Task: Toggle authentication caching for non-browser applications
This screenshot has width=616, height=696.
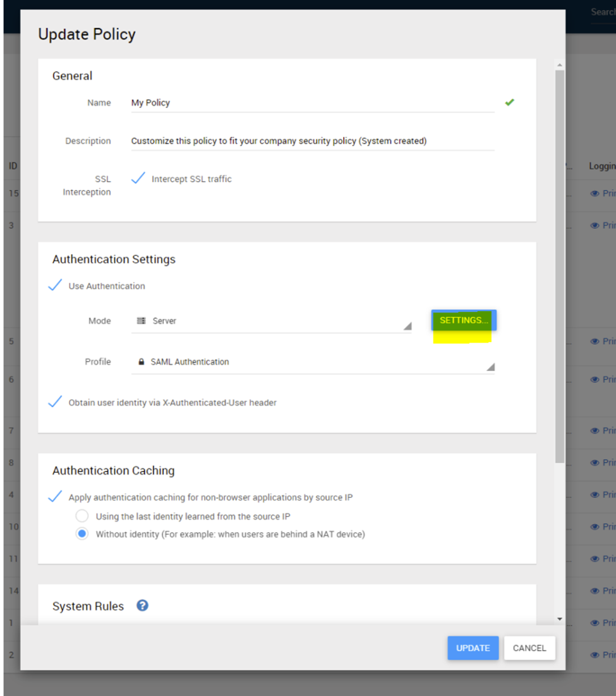Action: coord(56,498)
